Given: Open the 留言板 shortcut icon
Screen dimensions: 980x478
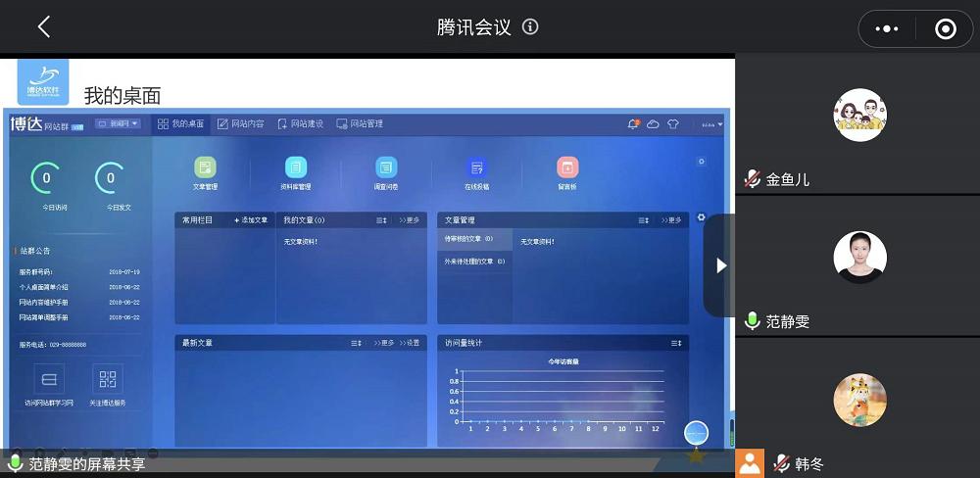Looking at the screenshot, I should [567, 167].
